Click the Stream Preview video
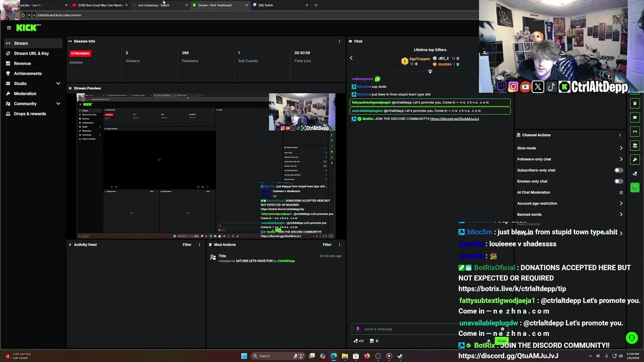Screen dimensions: 644x362 point(206,166)
